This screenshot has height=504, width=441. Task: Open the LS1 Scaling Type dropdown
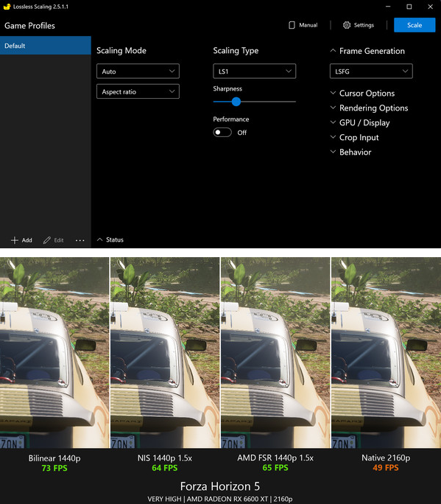point(255,71)
